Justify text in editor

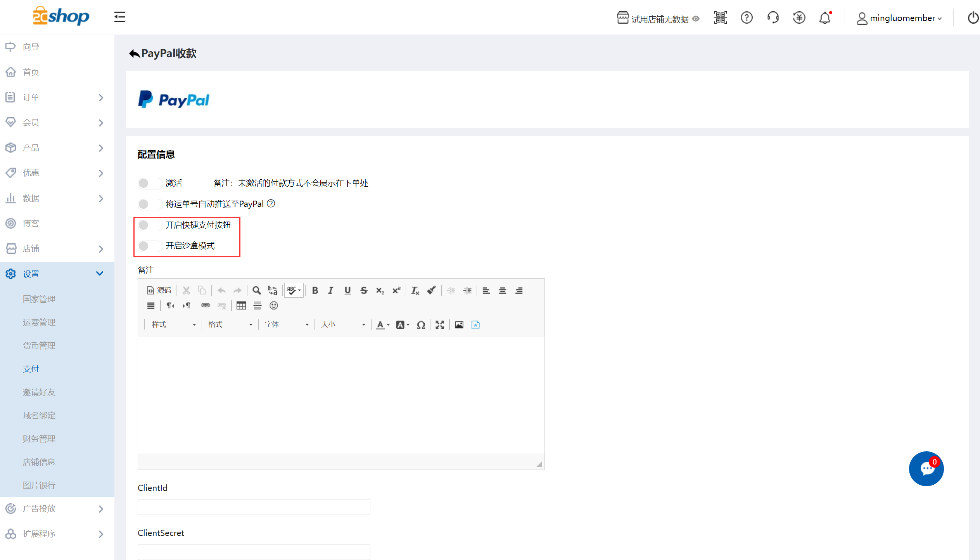tap(151, 306)
